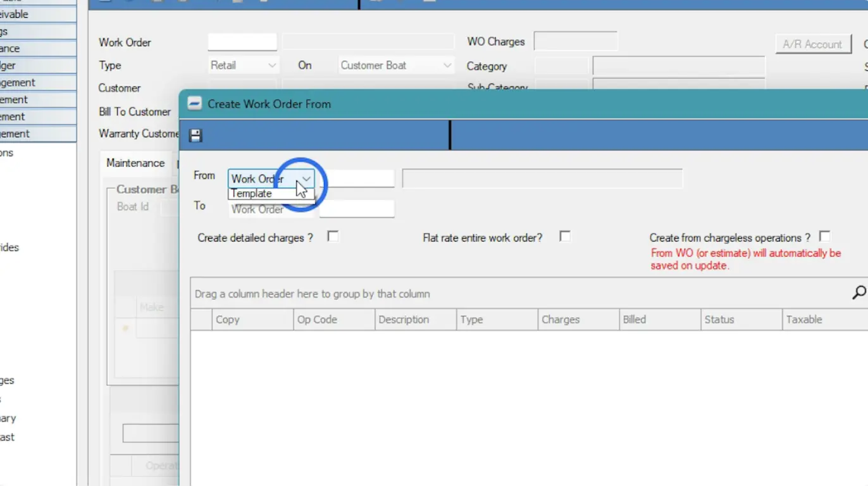Click the search magnifier above the grid

(859, 292)
